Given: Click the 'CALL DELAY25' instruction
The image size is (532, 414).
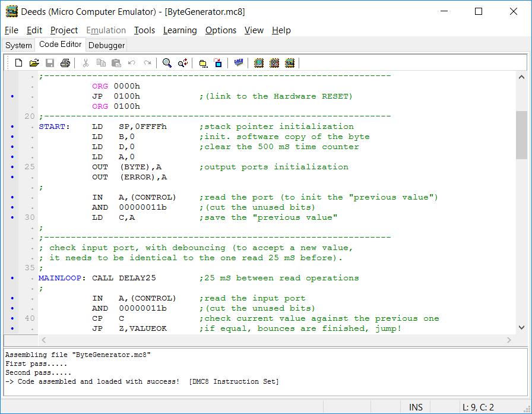Looking at the screenshot, I should [x=124, y=278].
